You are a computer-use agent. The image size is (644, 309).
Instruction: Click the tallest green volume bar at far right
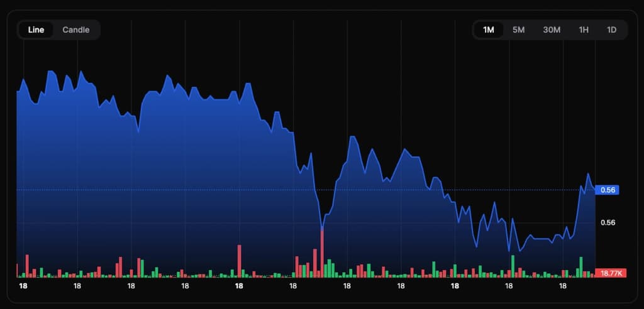pyautogui.click(x=580, y=266)
